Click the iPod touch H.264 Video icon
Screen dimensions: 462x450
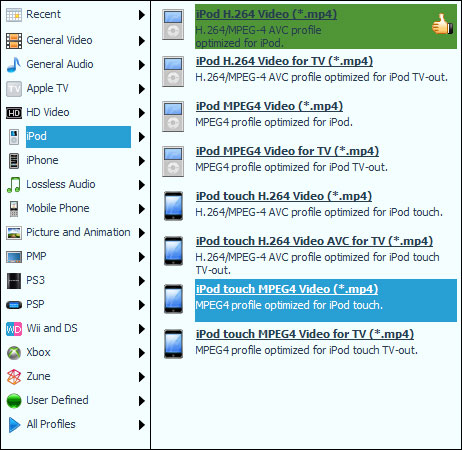(174, 206)
